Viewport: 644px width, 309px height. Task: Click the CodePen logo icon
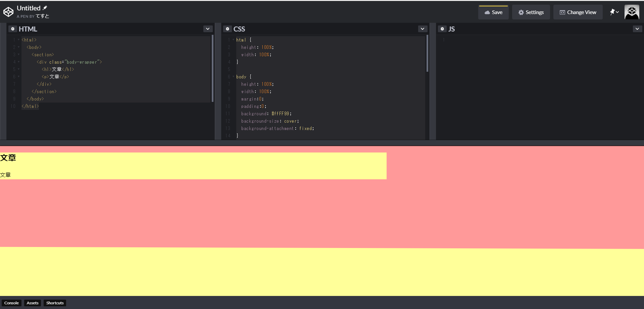(x=8, y=12)
